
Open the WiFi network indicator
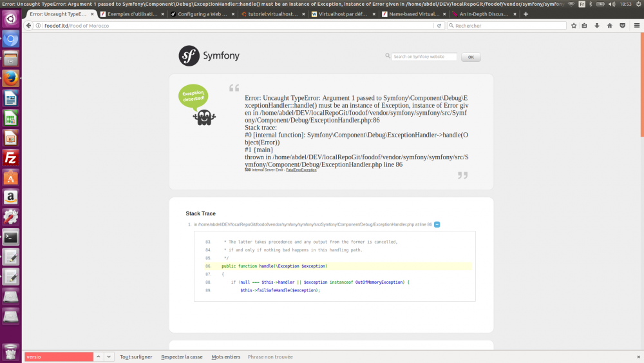coord(571,4)
